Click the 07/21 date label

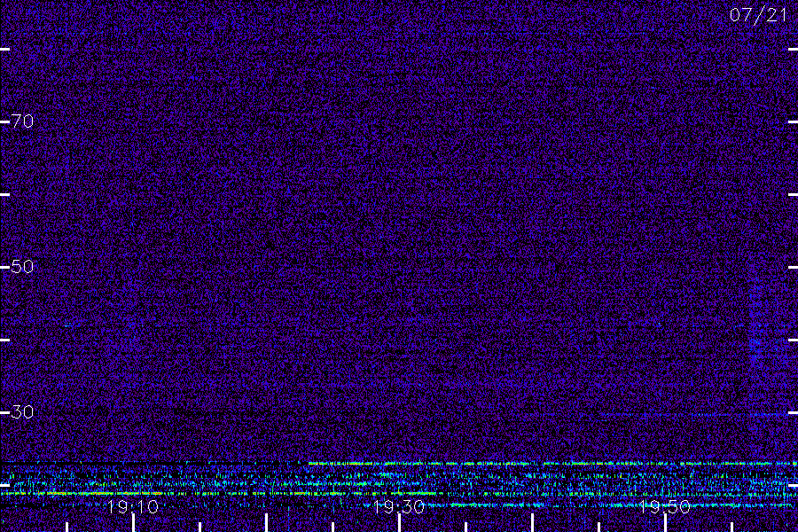point(758,15)
